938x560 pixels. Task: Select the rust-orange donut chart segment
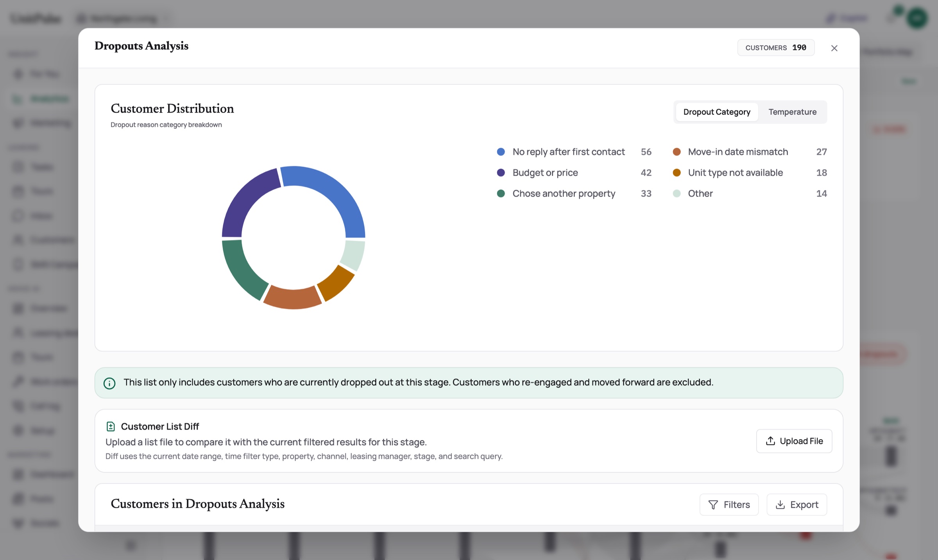pyautogui.click(x=292, y=299)
